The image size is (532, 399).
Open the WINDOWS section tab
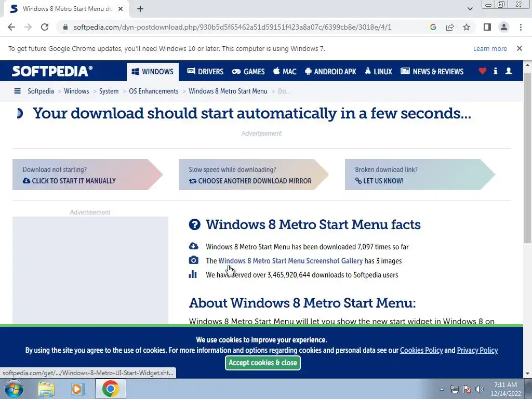coord(153,72)
